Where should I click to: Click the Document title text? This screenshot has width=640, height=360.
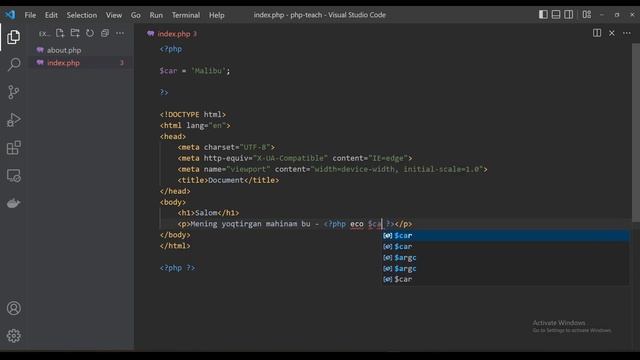tap(226, 180)
